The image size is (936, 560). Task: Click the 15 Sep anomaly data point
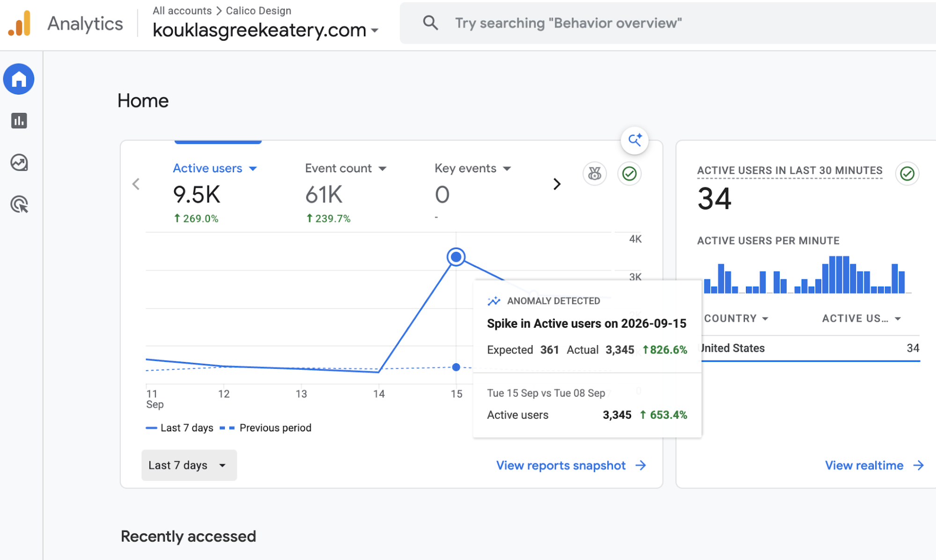coord(456,257)
